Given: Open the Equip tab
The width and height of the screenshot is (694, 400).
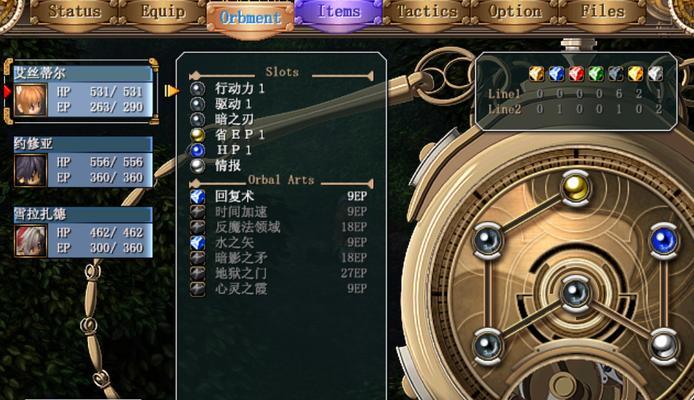Looking at the screenshot, I should pyautogui.click(x=163, y=12).
